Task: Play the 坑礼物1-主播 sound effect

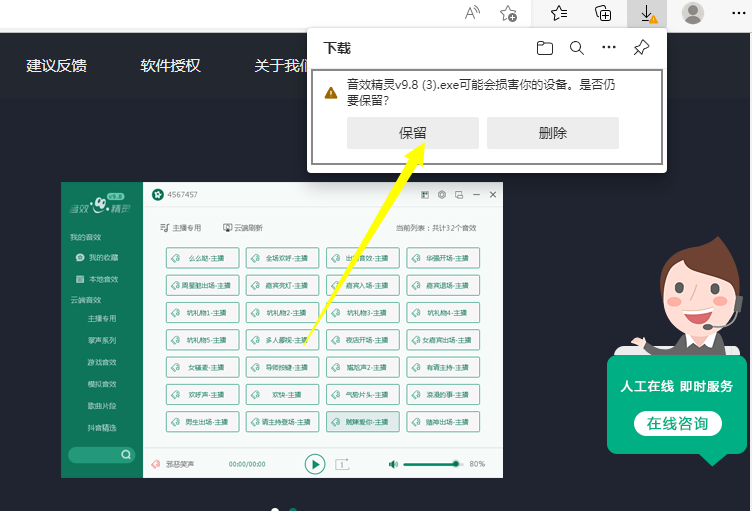Action: [x=202, y=313]
